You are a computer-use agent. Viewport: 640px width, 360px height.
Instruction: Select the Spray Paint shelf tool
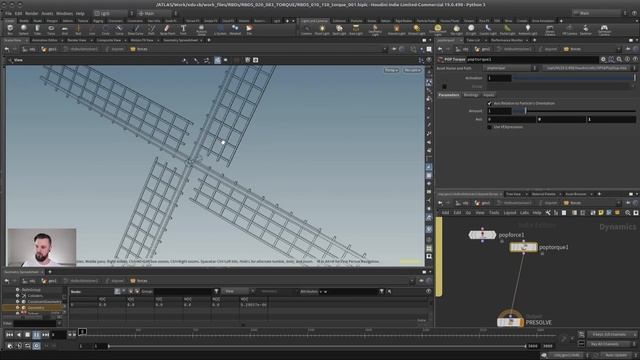[167, 29]
